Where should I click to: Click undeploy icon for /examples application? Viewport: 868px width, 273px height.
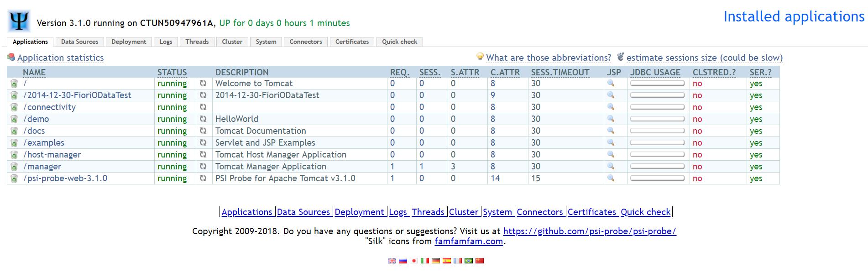tap(14, 143)
